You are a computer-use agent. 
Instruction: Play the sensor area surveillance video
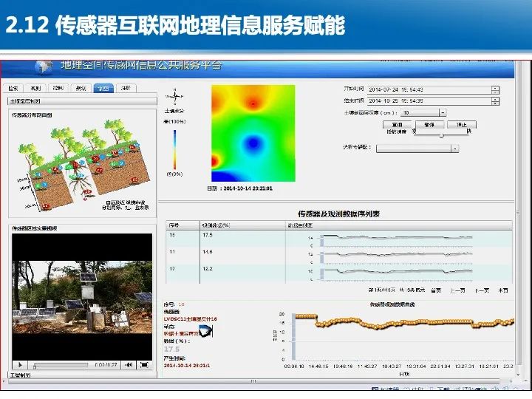click(x=20, y=365)
